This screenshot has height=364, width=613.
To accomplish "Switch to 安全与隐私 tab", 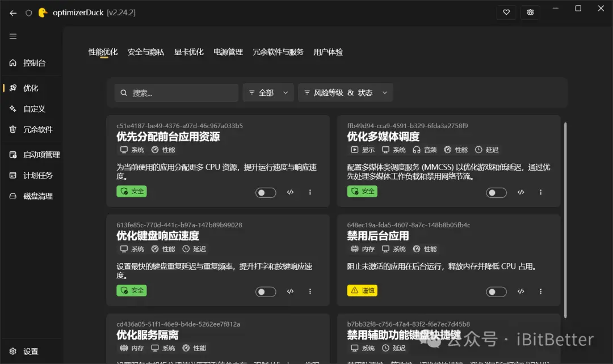I will [x=146, y=52].
